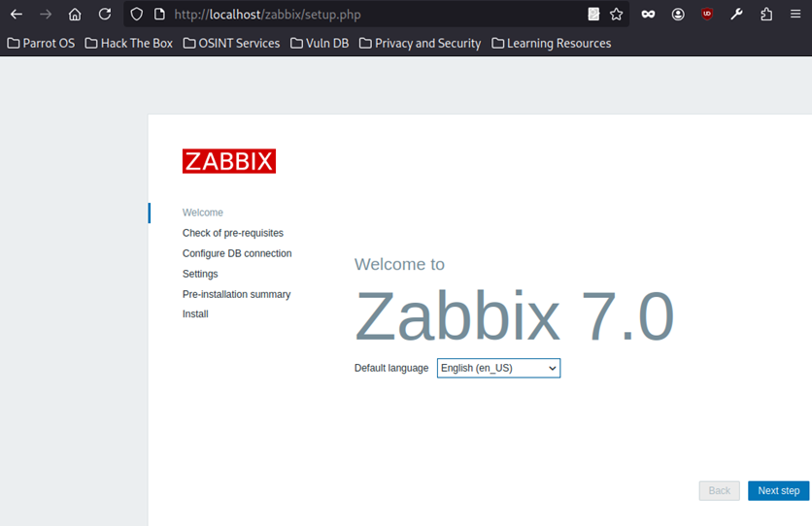Open the Default language dropdown
Screen dimensions: 812x526
pos(498,369)
